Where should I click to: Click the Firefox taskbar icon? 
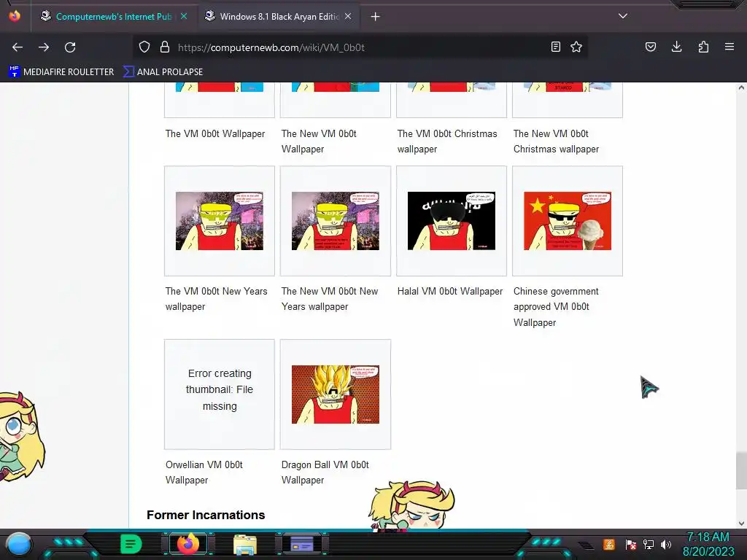(188, 544)
